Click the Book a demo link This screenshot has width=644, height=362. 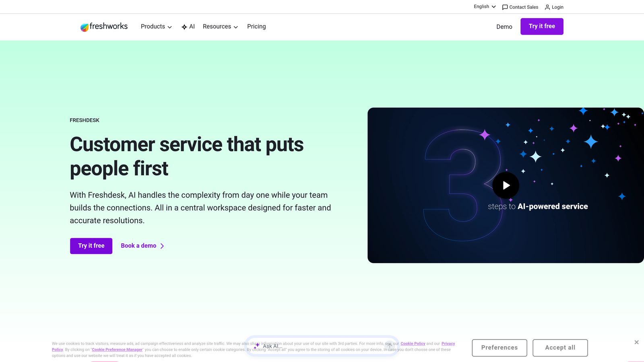pyautogui.click(x=142, y=246)
